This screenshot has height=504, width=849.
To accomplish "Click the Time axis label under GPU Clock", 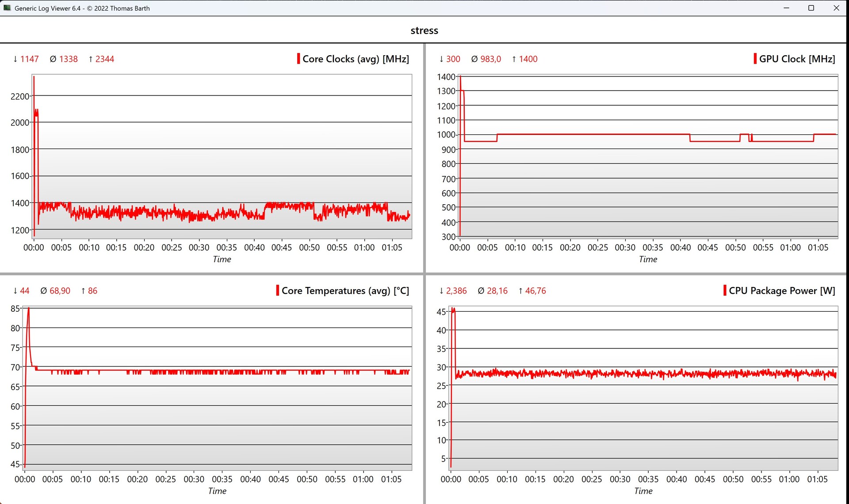I will click(x=648, y=260).
